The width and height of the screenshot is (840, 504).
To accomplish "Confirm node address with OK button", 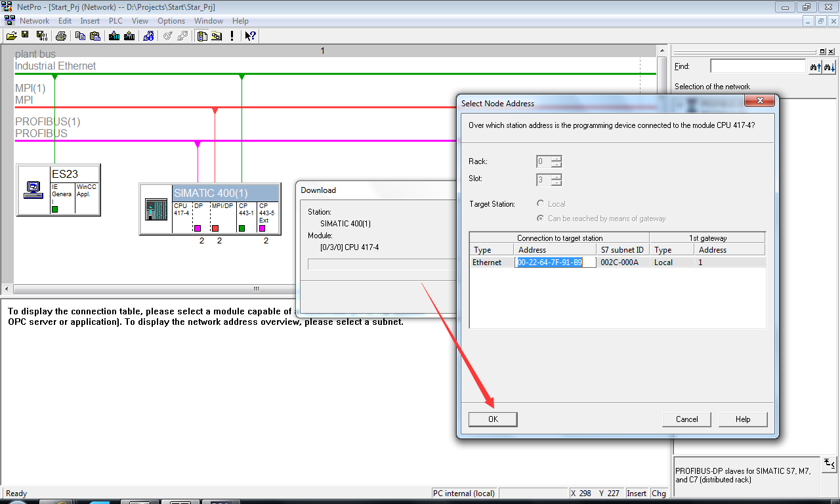I will (x=493, y=419).
